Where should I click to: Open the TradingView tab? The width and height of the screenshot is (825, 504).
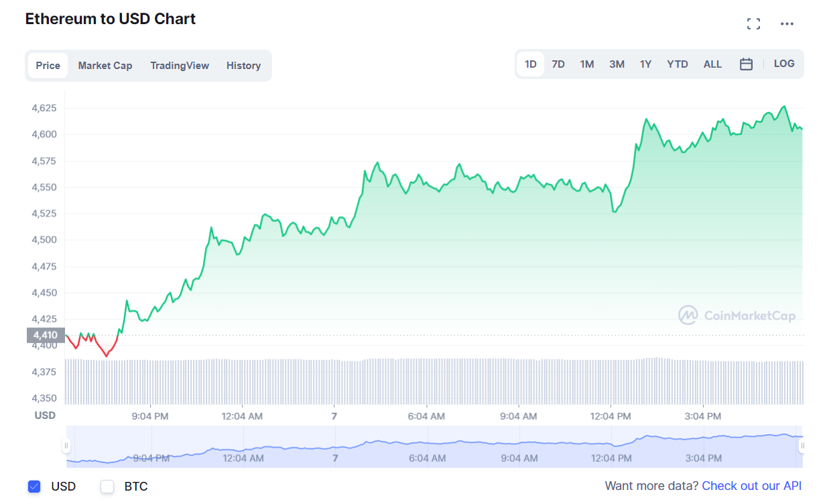180,66
